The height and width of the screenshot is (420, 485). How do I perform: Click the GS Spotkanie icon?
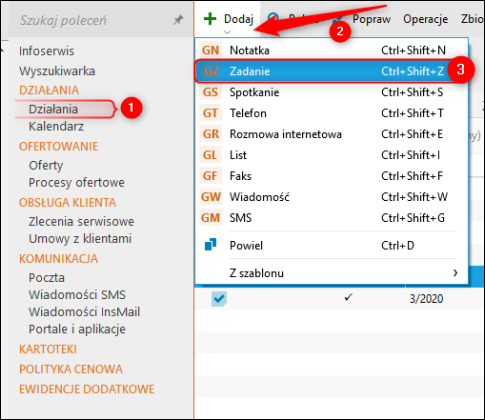click(211, 92)
